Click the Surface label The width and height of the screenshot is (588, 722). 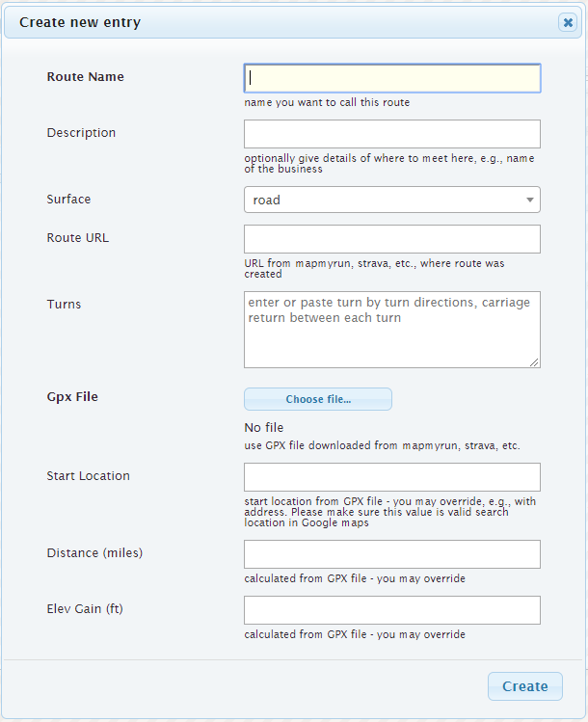point(68,199)
